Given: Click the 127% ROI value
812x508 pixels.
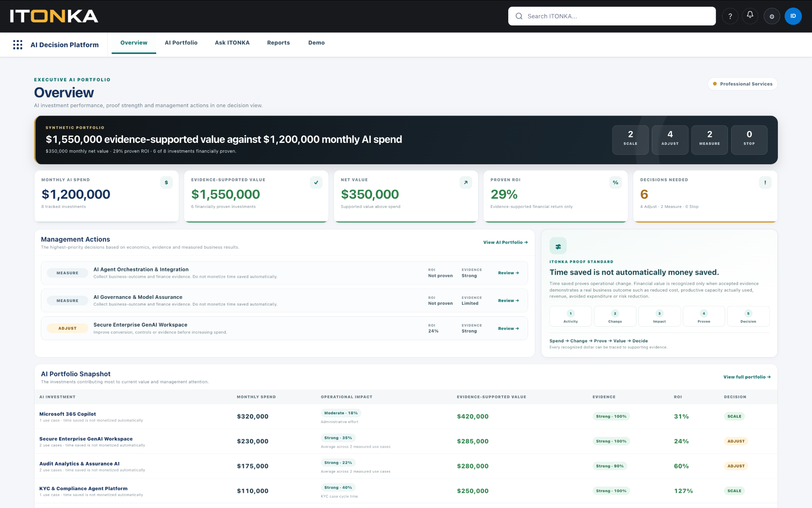Looking at the screenshot, I should pyautogui.click(x=684, y=491).
